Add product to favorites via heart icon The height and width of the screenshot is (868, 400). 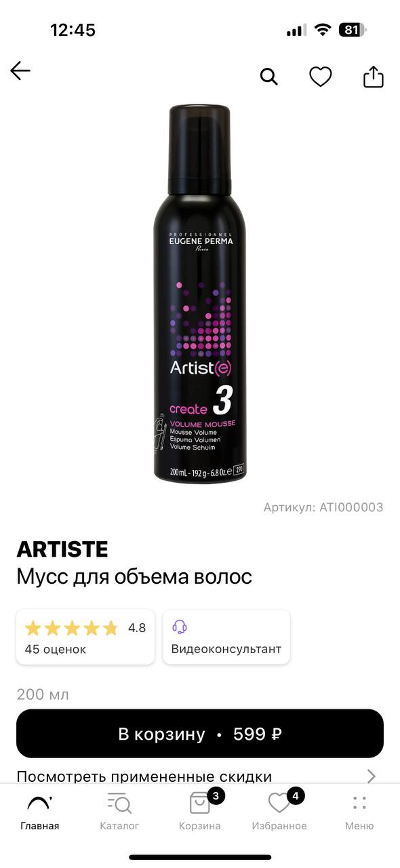pyautogui.click(x=321, y=77)
